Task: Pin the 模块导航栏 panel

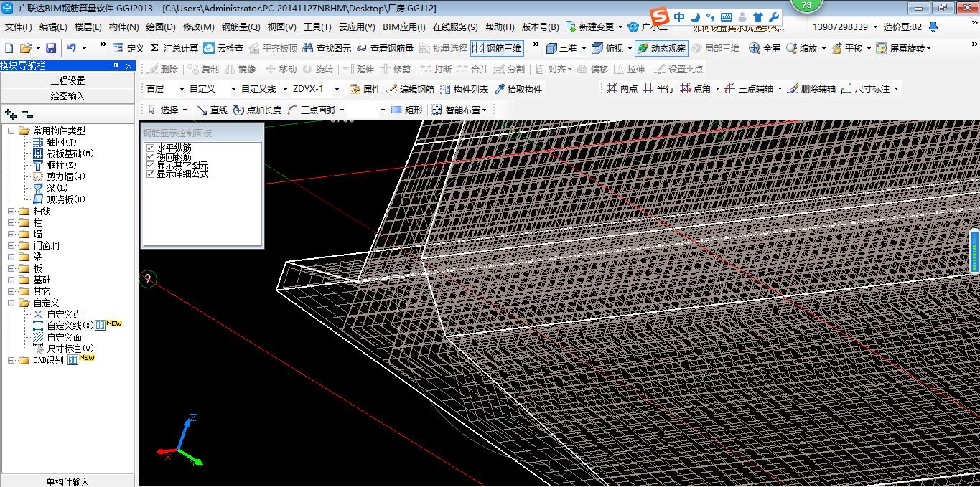Action: click(x=116, y=66)
